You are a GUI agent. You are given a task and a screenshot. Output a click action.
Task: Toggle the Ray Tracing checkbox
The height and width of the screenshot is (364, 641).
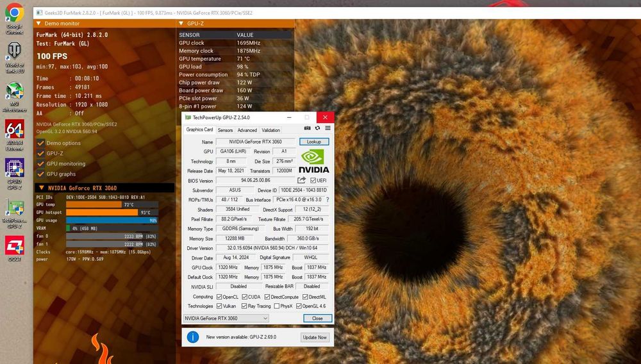[244, 306]
